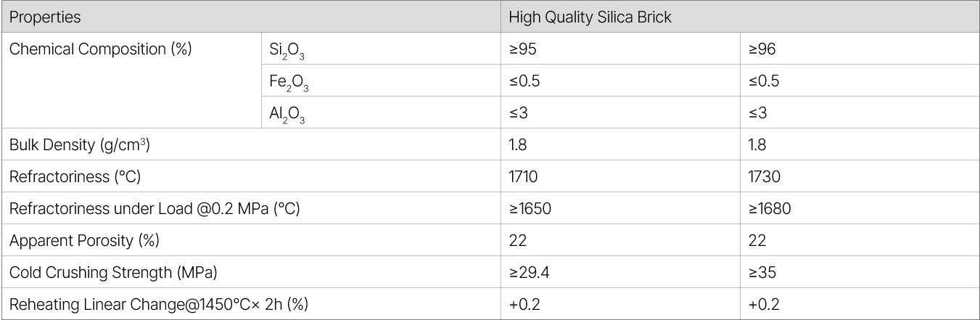Click the ≥35 strength value
980x320 pixels.
coord(762,272)
